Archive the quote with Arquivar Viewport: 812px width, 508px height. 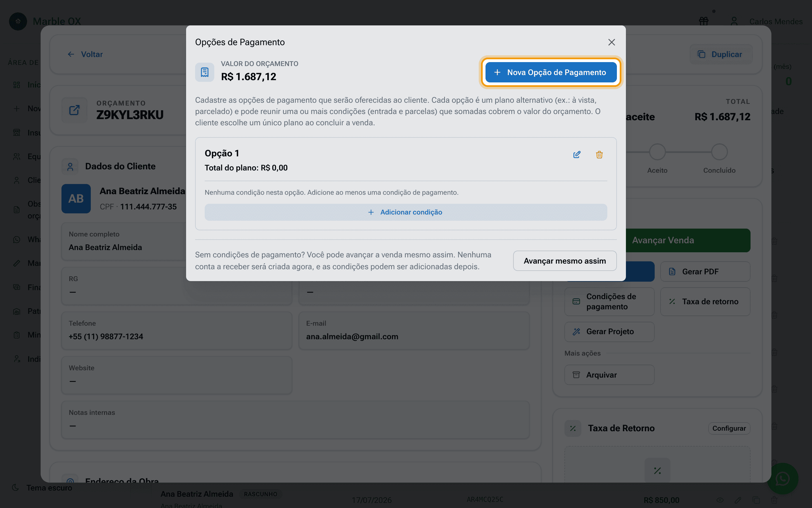609,375
